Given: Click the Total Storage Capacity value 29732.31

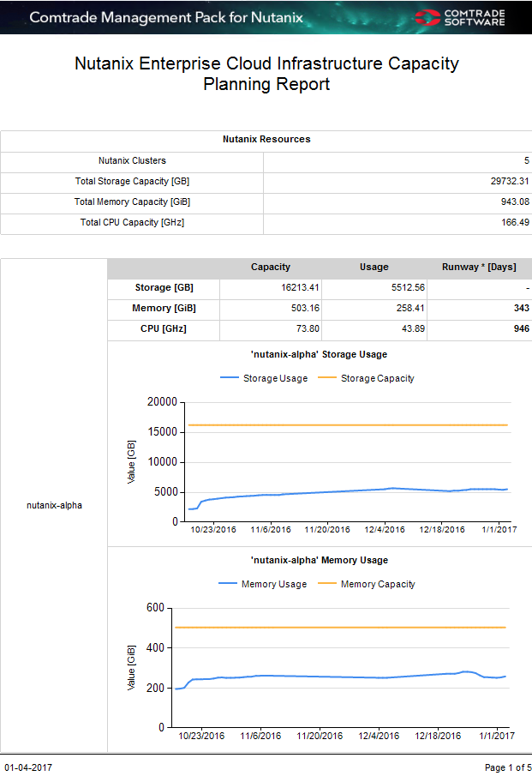Looking at the screenshot, I should tap(504, 181).
